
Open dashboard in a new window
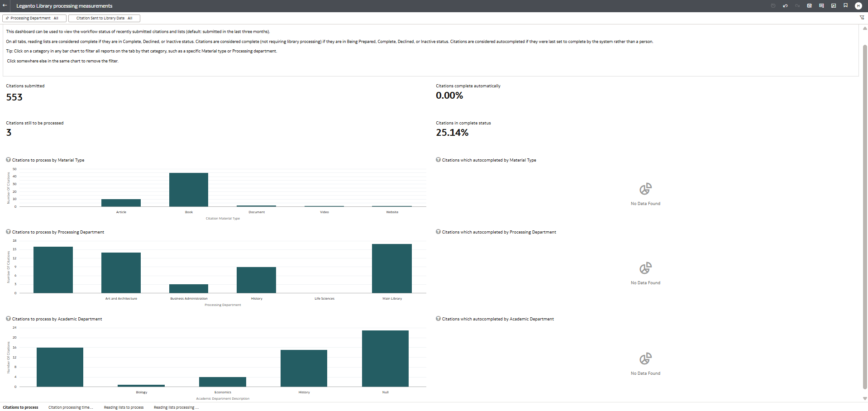tap(834, 5)
